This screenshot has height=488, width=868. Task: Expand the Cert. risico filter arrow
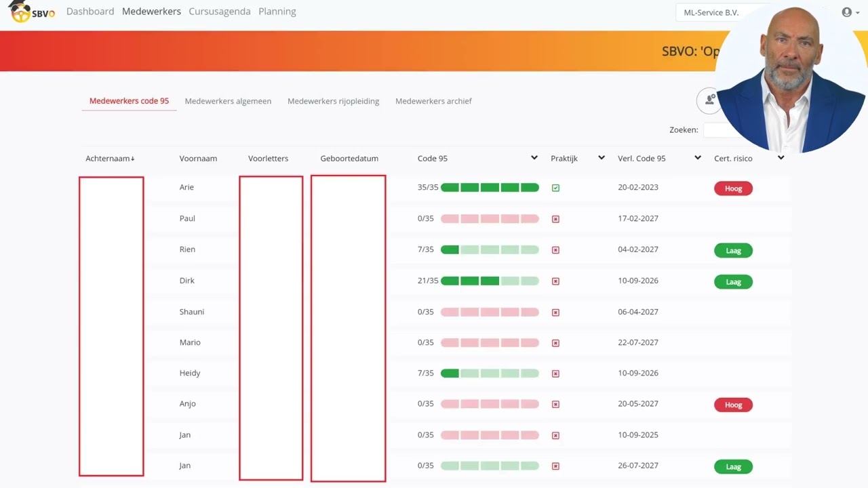point(781,158)
